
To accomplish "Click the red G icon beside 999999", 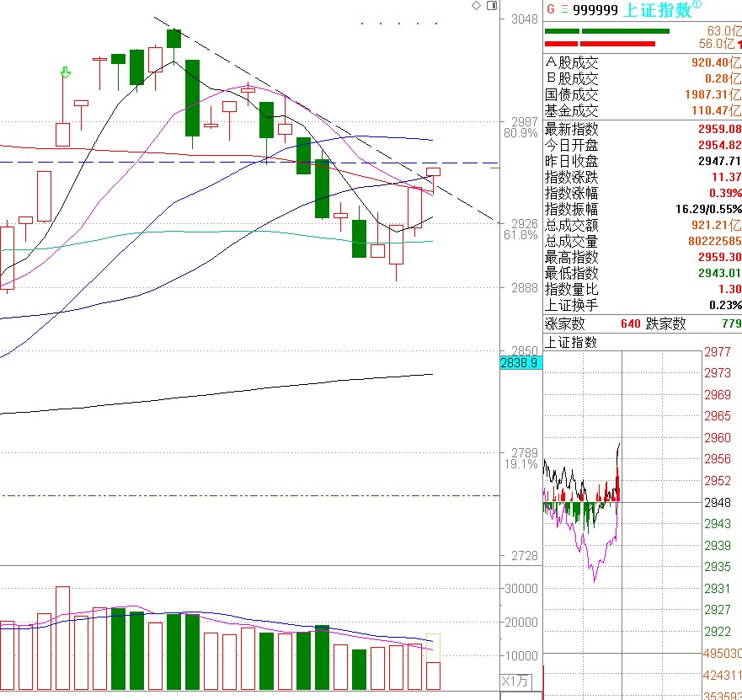I will click(550, 9).
